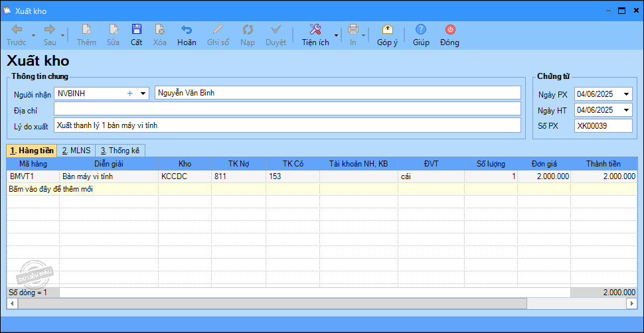
Task: Expand the Tiện ích dropdown arrow
Action: (x=337, y=35)
